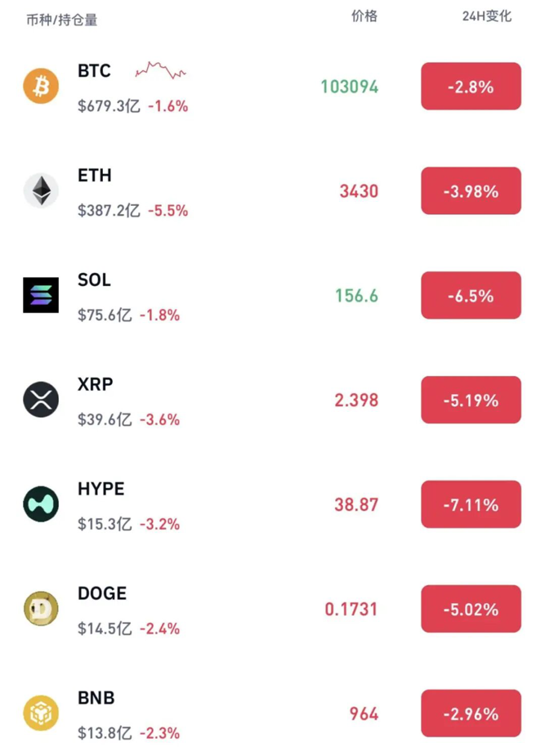Click the Dogecoin icon
545x756 pixels.
tap(41, 609)
